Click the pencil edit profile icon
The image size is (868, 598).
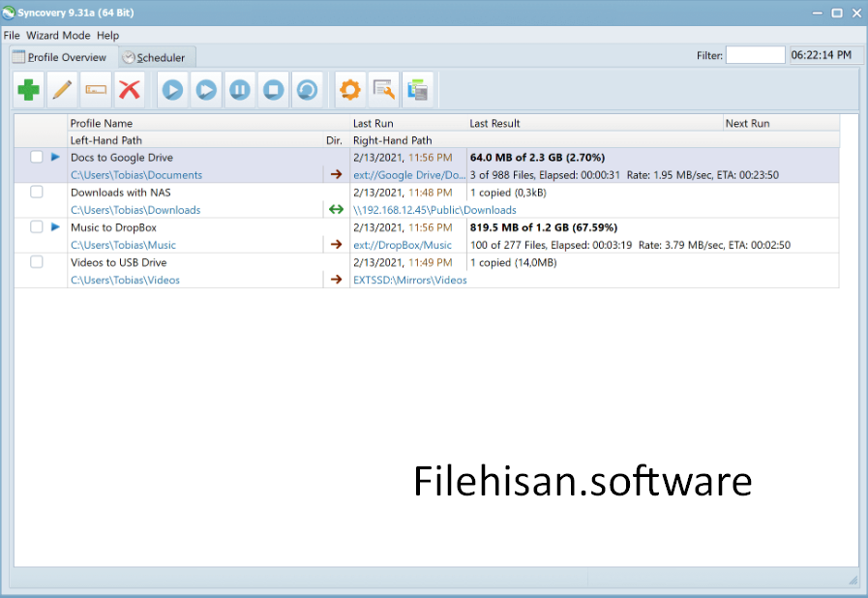(62, 90)
